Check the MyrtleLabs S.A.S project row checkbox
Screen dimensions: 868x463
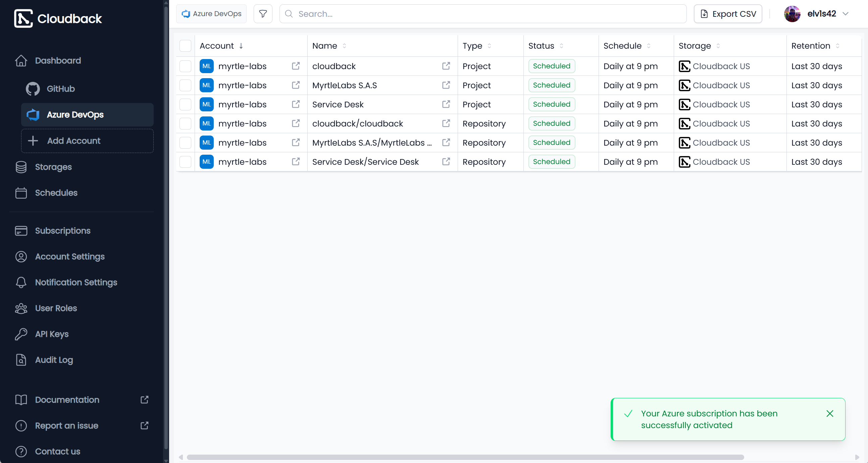pyautogui.click(x=185, y=85)
